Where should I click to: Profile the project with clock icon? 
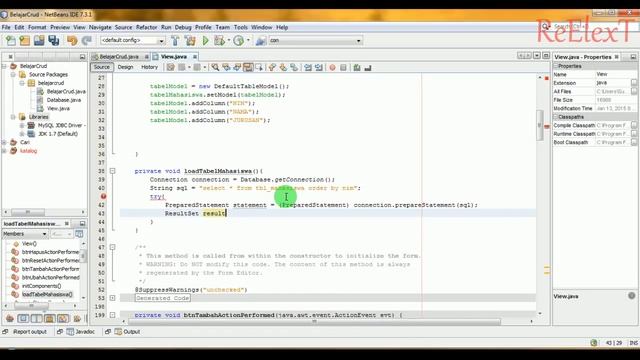(x=239, y=40)
